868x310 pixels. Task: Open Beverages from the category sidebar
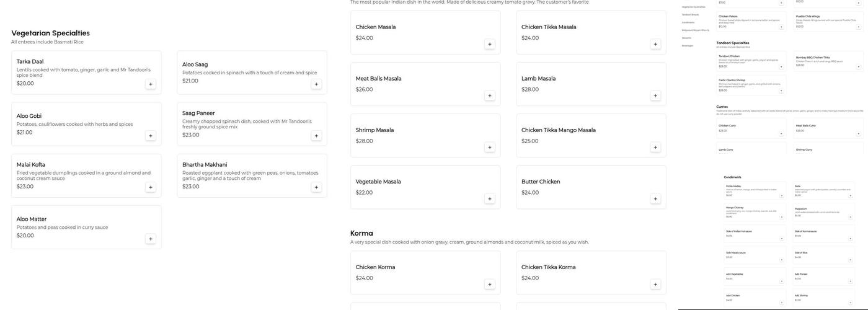[x=688, y=45]
